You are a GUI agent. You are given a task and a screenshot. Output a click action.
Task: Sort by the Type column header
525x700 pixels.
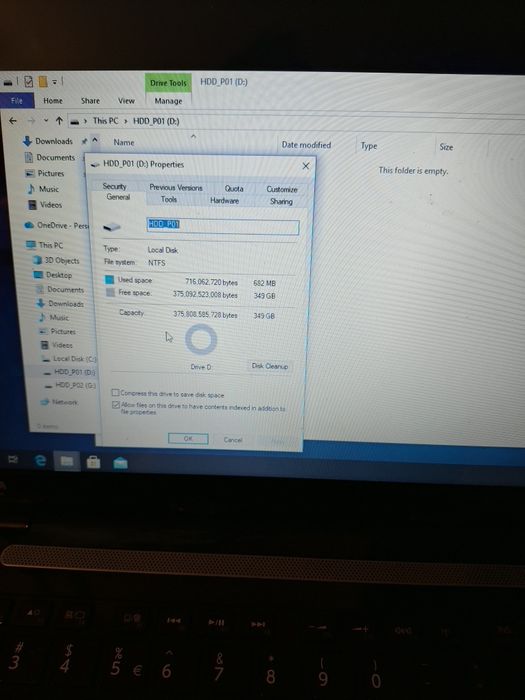[x=369, y=146]
